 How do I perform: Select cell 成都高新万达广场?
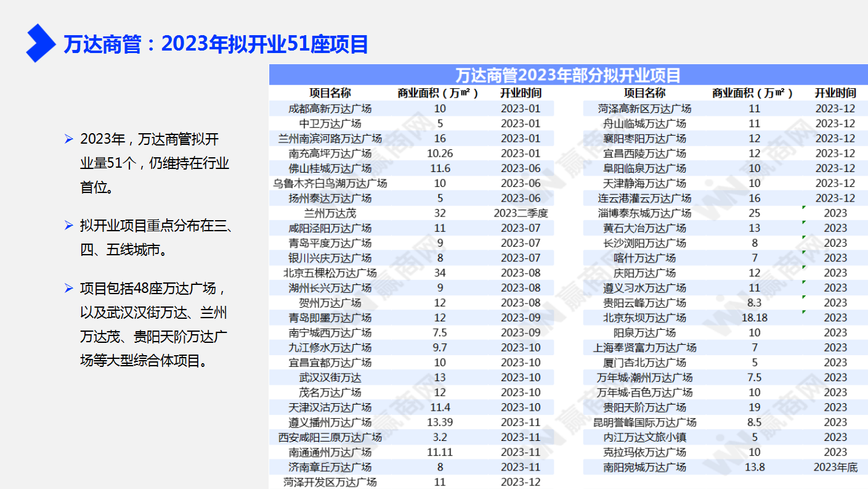(330, 109)
